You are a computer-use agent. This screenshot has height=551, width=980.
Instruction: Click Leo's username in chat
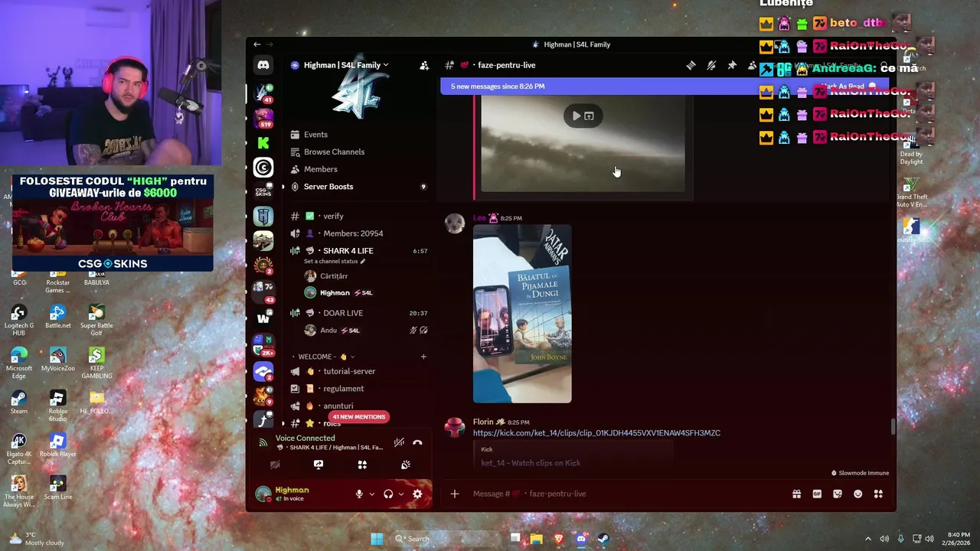479,218
